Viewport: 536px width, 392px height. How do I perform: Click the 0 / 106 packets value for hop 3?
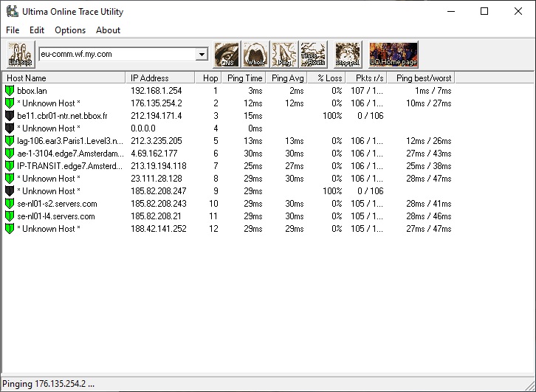(x=371, y=116)
